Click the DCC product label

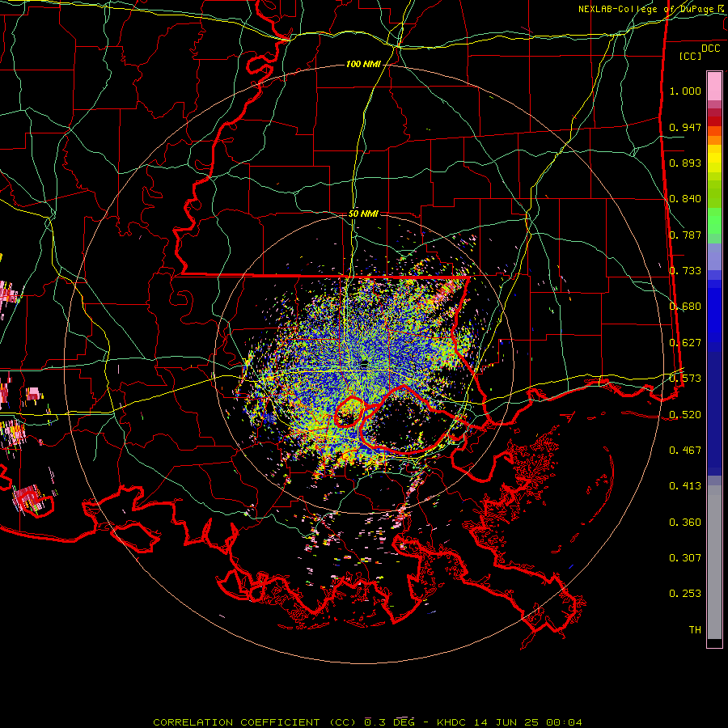click(710, 49)
